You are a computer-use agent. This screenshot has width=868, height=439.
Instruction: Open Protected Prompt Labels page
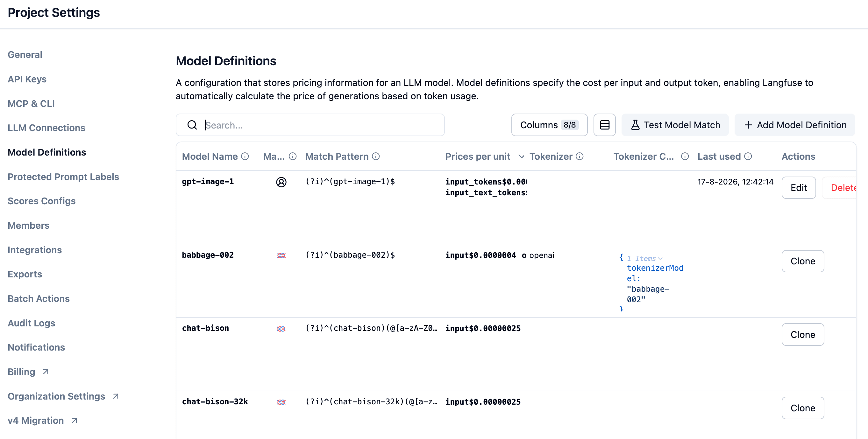coord(63,177)
